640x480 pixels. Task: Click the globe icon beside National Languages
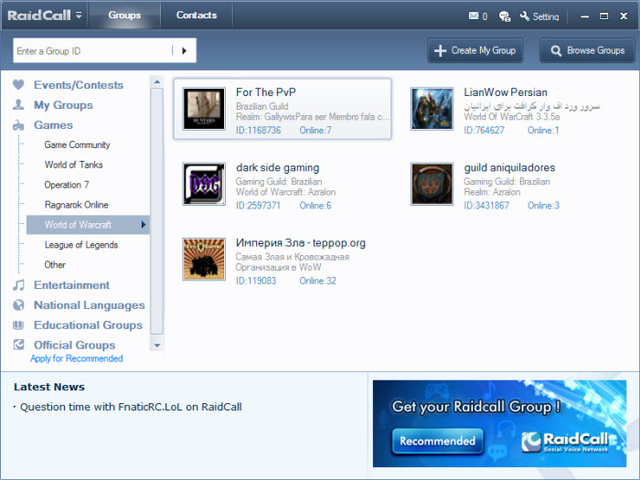pos(18,305)
